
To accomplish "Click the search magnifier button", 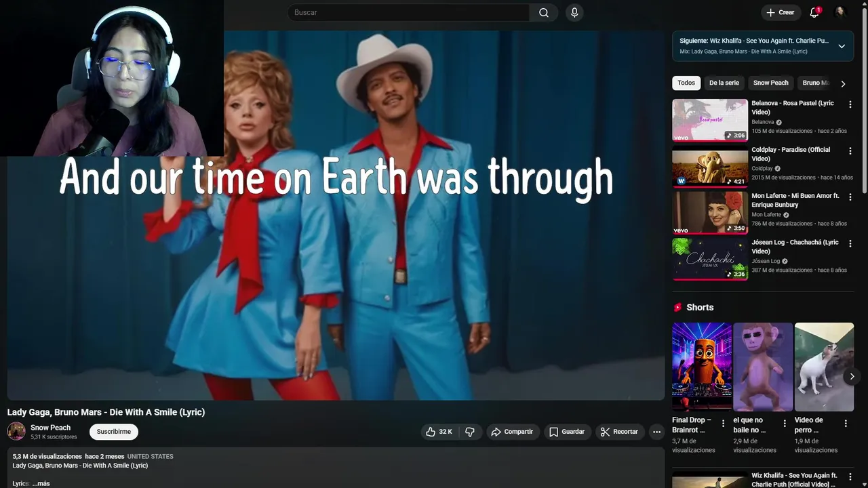I will (x=544, y=12).
